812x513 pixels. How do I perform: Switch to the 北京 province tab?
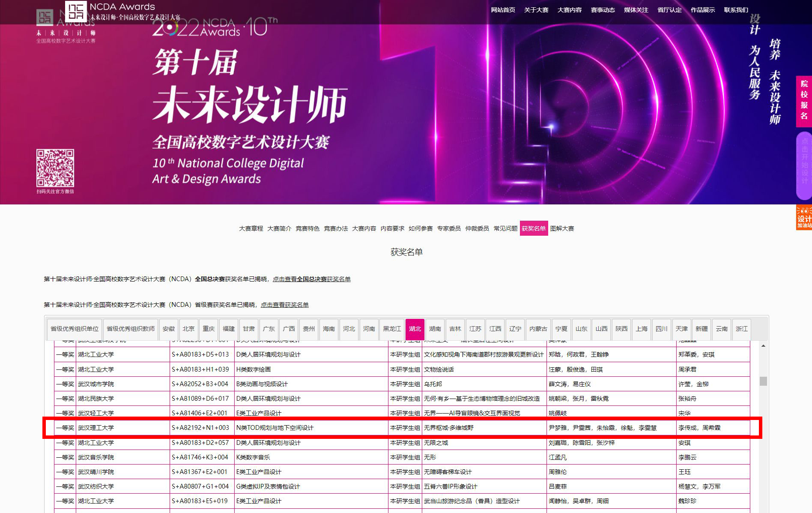point(188,329)
